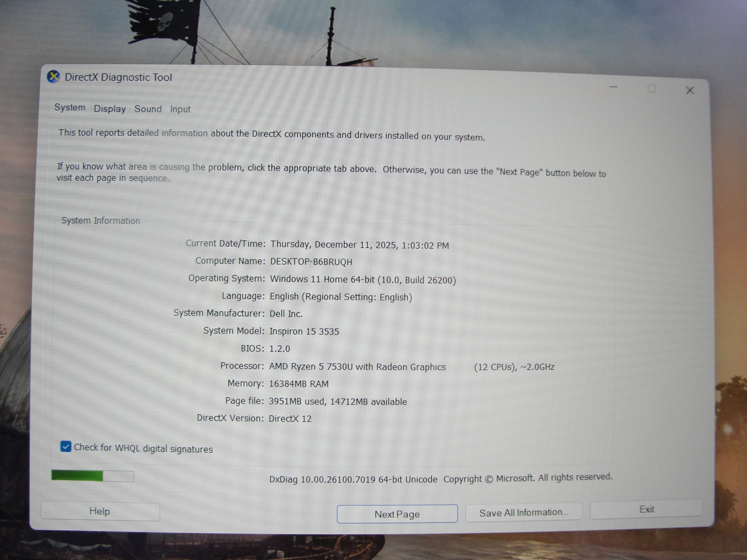The image size is (747, 560).
Task: Click Windows 11 Home 64-bit value
Action: (x=363, y=280)
